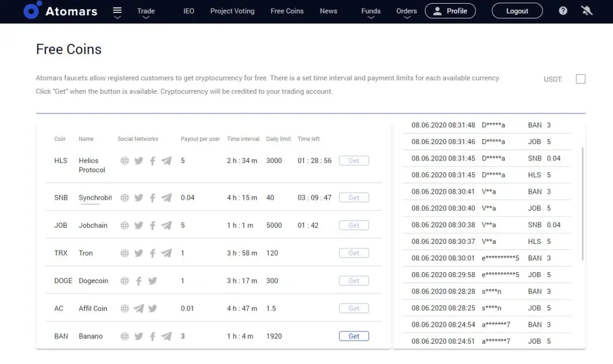Open Synchrobit Telegram icon
This screenshot has height=364, width=613.
[167, 198]
